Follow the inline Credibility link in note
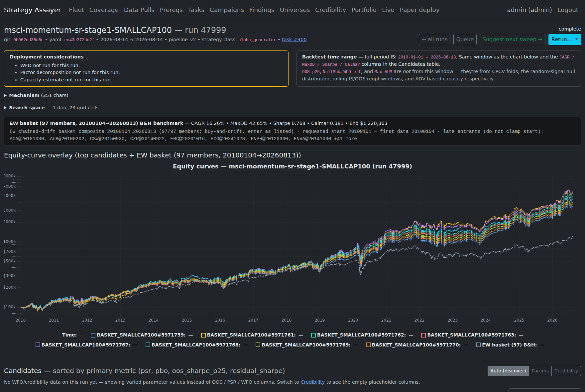This screenshot has height=392, width=585. 312,382
